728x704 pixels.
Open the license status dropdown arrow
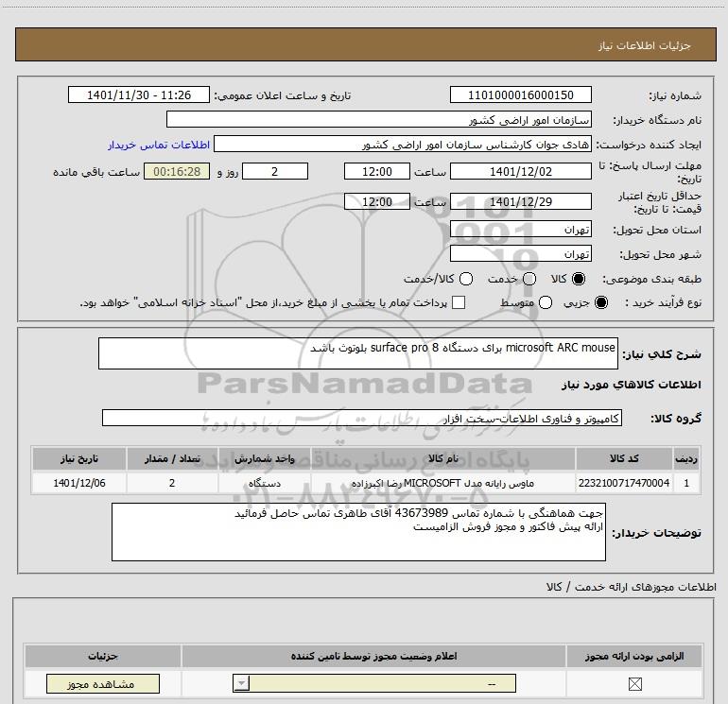pyautogui.click(x=241, y=683)
